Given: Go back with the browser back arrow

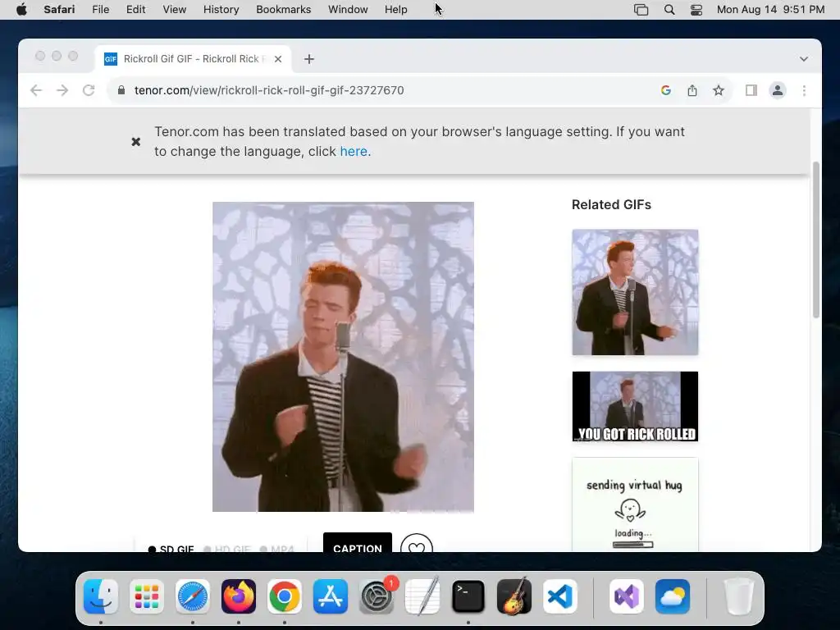Looking at the screenshot, I should (36, 90).
